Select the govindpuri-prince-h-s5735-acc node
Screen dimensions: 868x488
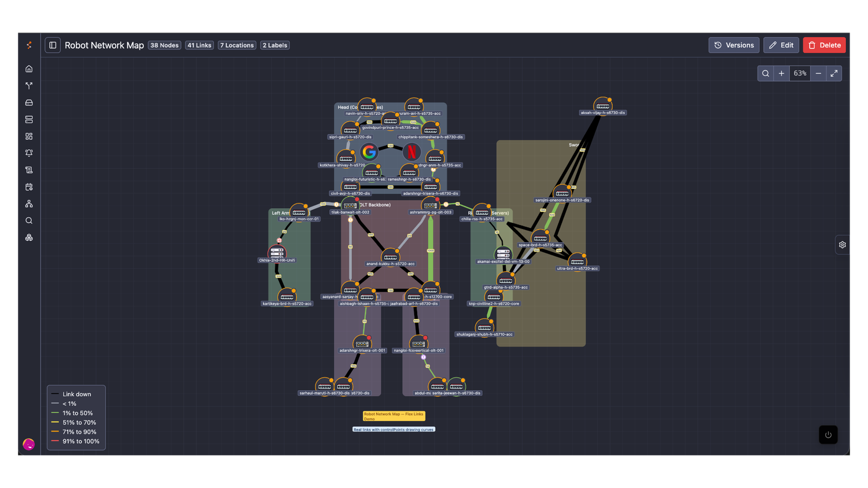(x=391, y=121)
